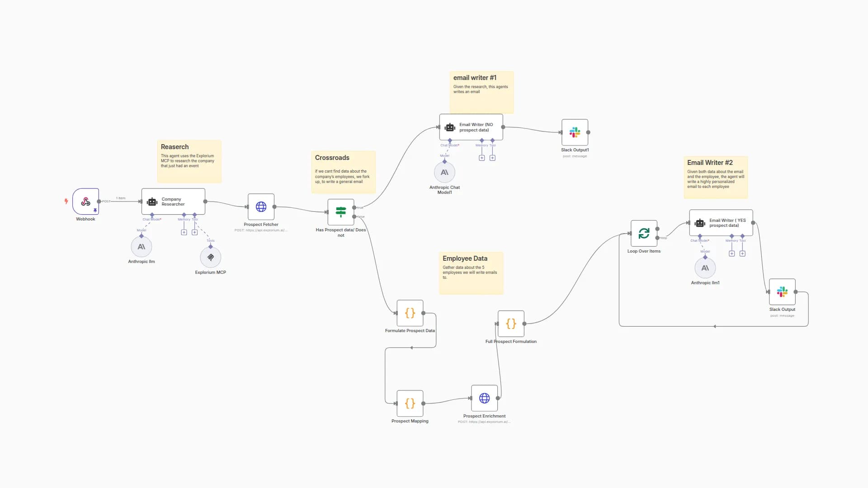Select the Anthropic llm model node
Screen dimensions: 868x488
pos(142,247)
